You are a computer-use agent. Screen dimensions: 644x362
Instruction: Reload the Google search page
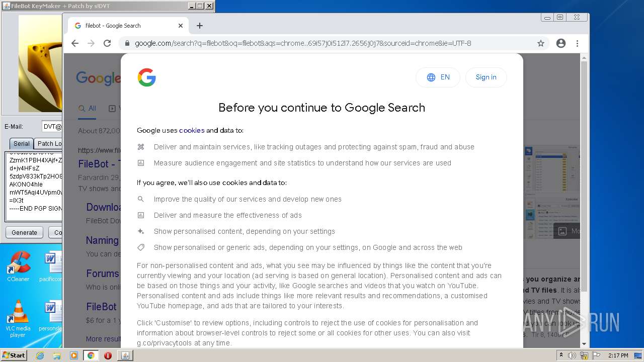coord(107,43)
